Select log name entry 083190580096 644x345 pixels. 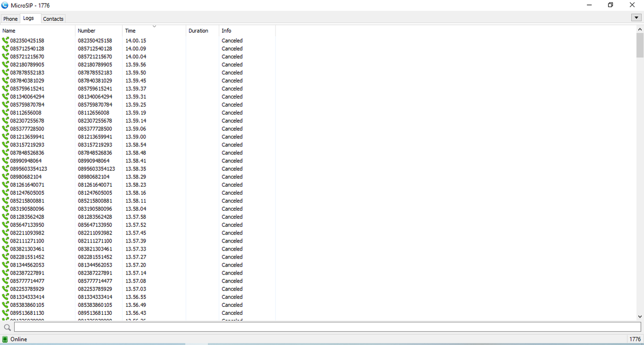(27, 209)
